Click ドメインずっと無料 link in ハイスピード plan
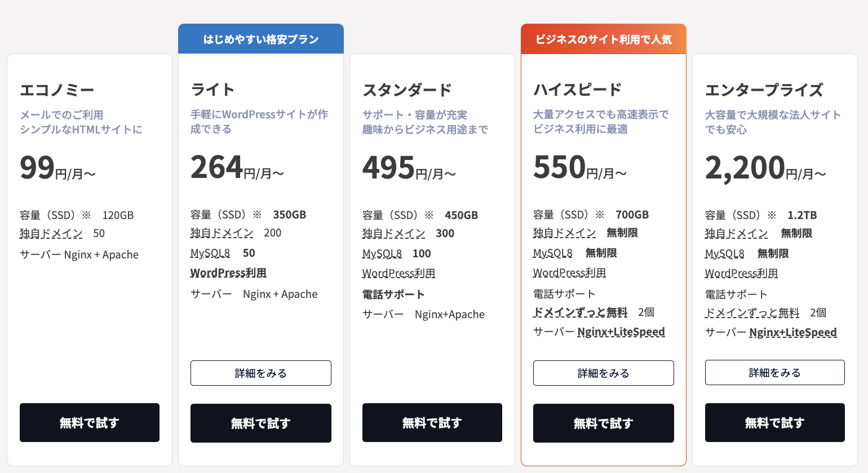Image resolution: width=868 pixels, height=473 pixels. click(581, 312)
